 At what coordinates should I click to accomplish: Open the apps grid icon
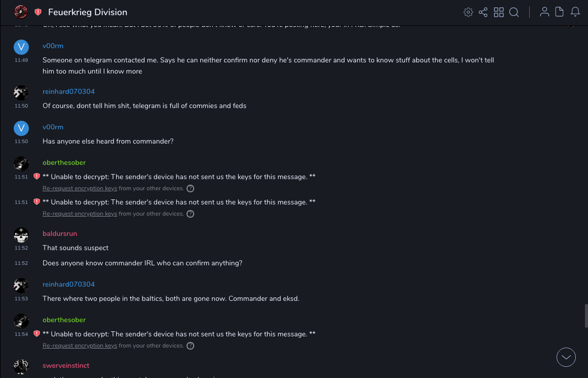499,12
